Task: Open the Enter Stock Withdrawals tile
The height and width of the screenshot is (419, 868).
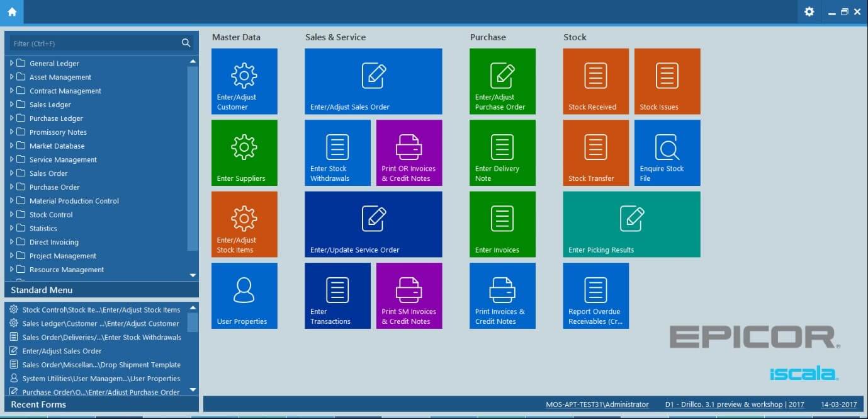Action: coord(337,152)
